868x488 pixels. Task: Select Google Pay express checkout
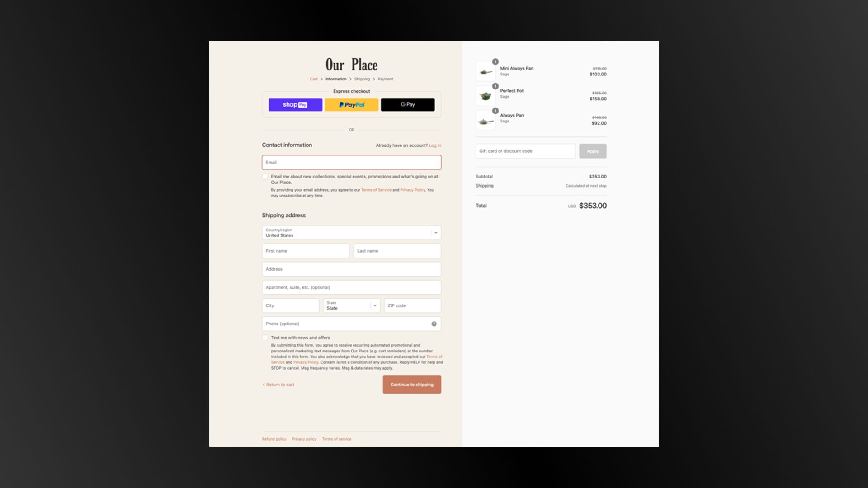click(407, 104)
